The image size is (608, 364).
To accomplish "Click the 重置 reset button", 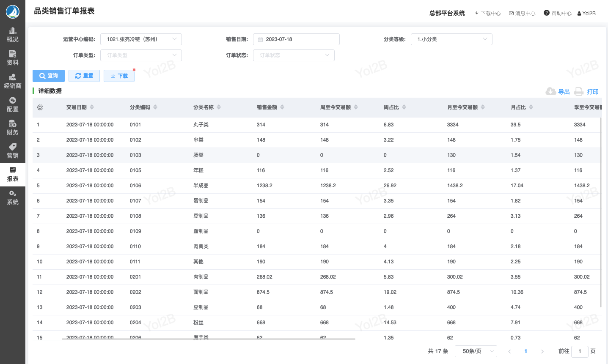I will pyautogui.click(x=84, y=76).
